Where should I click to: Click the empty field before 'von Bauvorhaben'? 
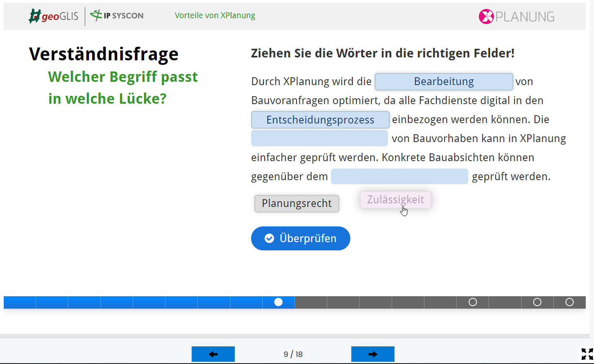319,138
